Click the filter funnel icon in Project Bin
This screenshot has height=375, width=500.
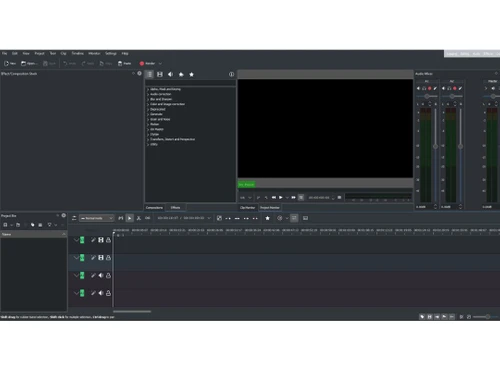[x=49, y=225]
